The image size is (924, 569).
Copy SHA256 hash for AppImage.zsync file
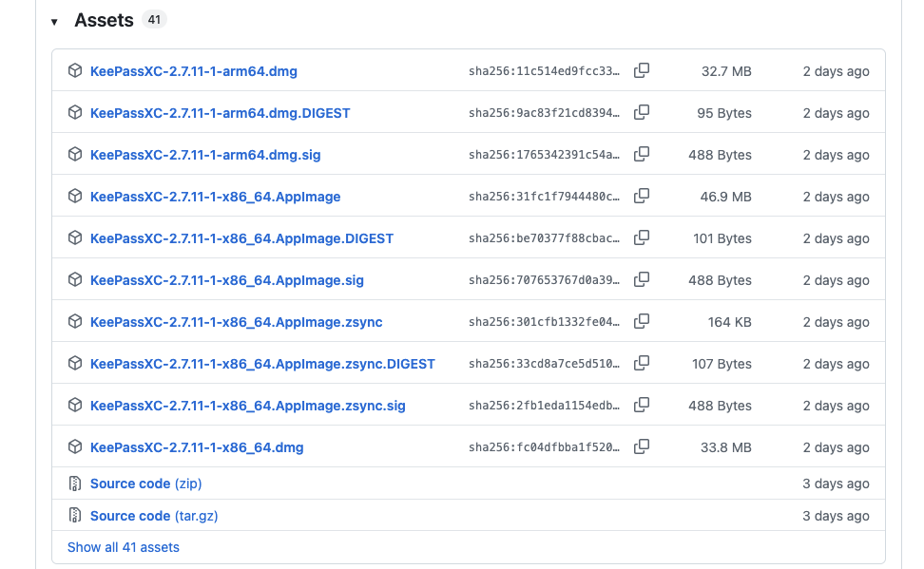click(642, 322)
